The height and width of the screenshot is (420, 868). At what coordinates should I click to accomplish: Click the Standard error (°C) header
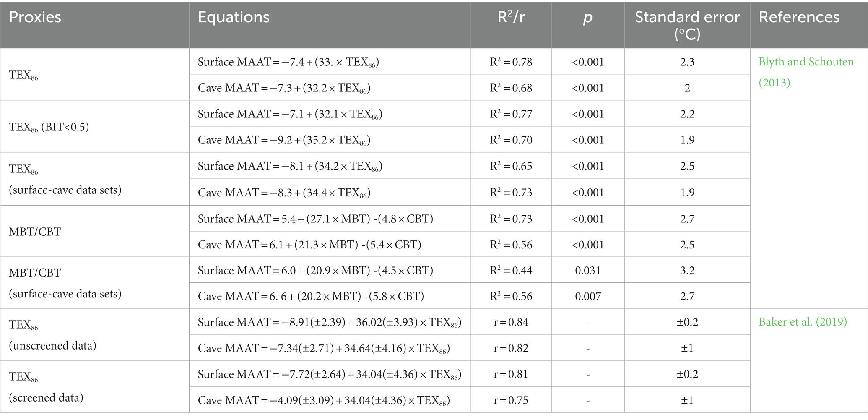pyautogui.click(x=687, y=25)
